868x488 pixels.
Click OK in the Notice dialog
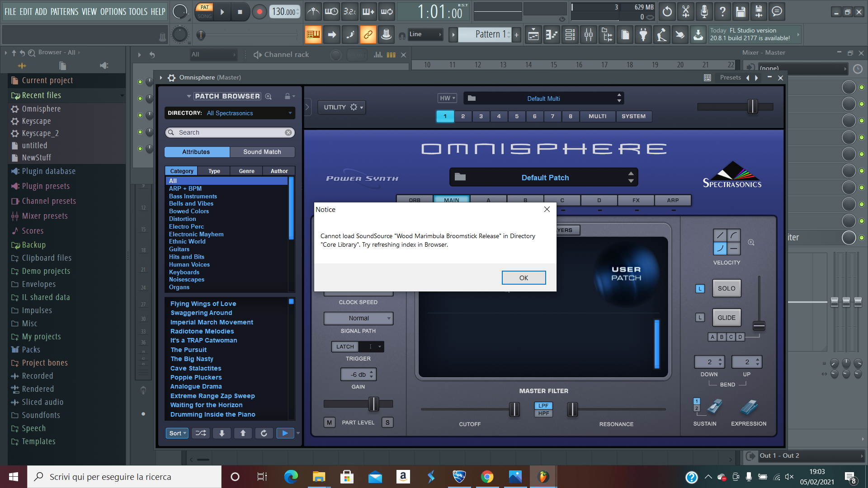(524, 277)
